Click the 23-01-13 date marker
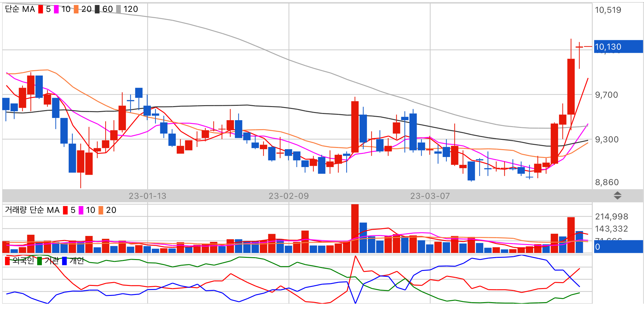 (x=147, y=196)
